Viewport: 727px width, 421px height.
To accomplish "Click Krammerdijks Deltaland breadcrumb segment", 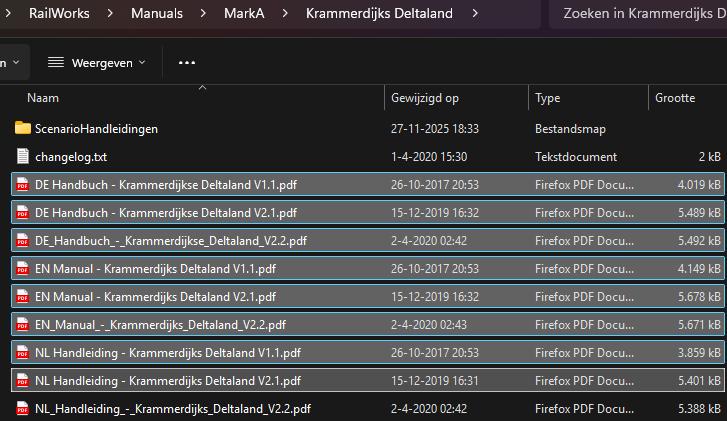I will coord(379,13).
